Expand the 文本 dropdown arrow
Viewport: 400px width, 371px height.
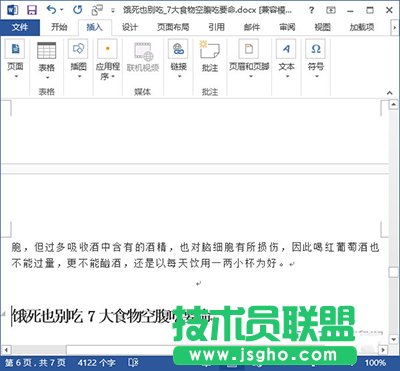click(288, 77)
